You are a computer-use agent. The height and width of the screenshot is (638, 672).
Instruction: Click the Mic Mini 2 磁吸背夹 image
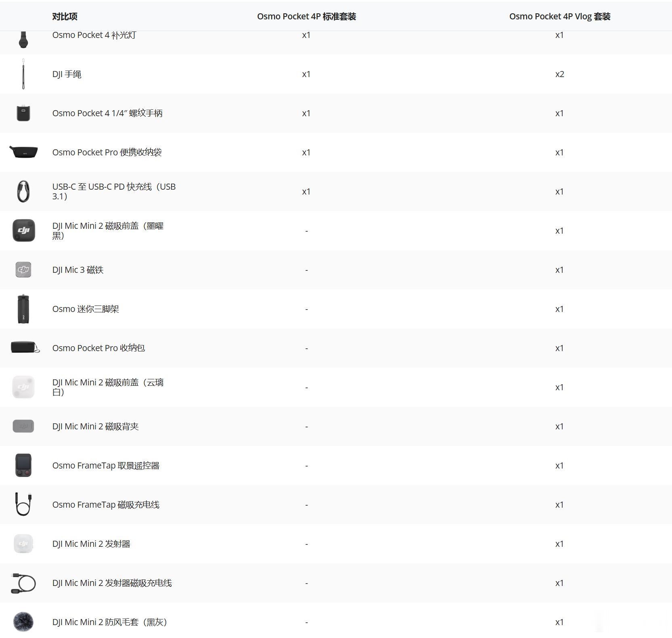pos(23,426)
